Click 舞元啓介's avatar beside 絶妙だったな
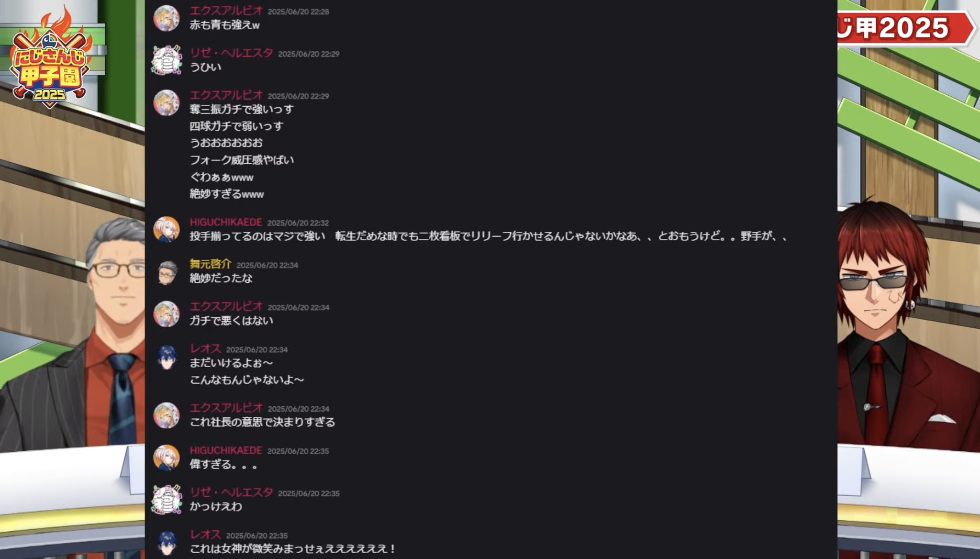The image size is (980, 559). [166, 271]
